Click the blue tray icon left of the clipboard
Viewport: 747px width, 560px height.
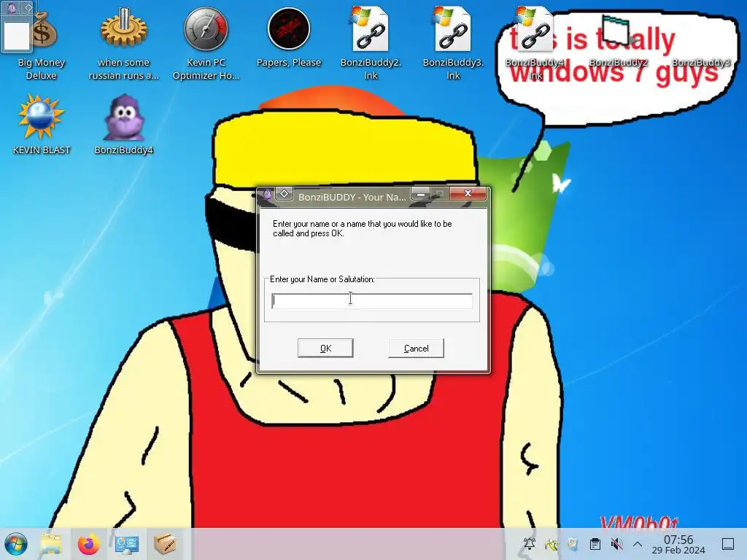tap(573, 544)
